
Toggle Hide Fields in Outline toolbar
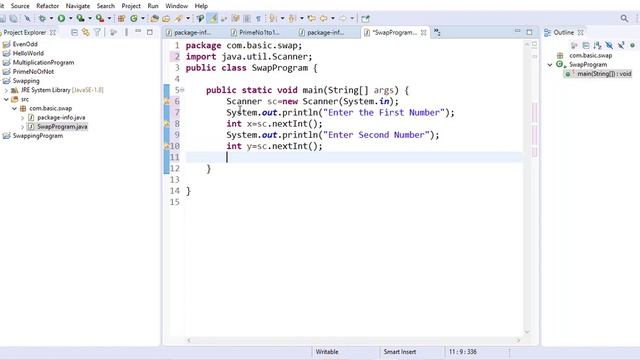(x=609, y=45)
